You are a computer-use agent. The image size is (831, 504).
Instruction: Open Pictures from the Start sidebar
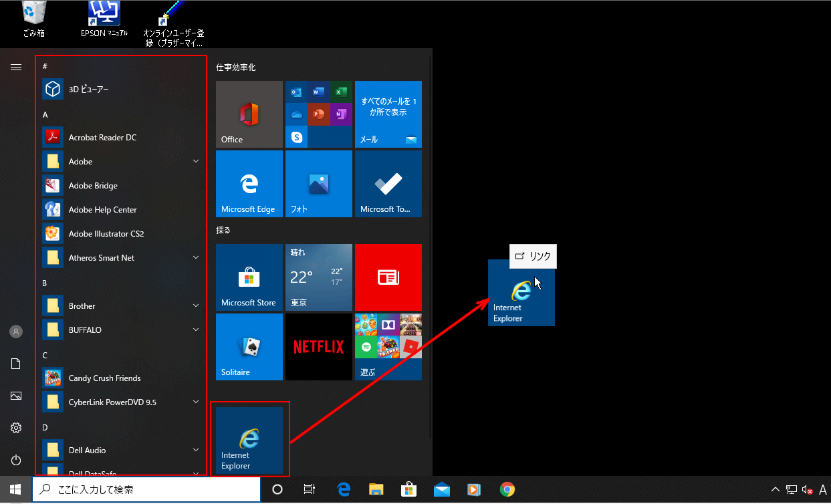[x=16, y=396]
